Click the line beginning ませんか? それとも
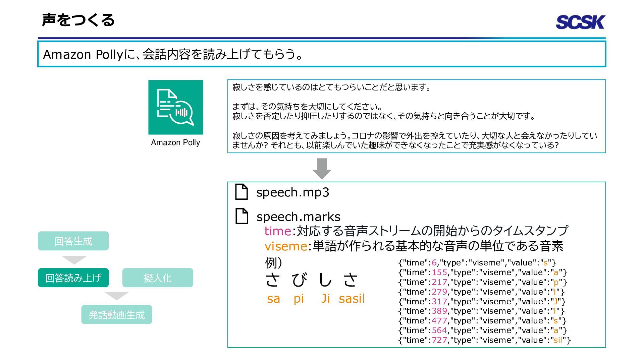Viewport: 644px width, 362px height. pos(396,145)
